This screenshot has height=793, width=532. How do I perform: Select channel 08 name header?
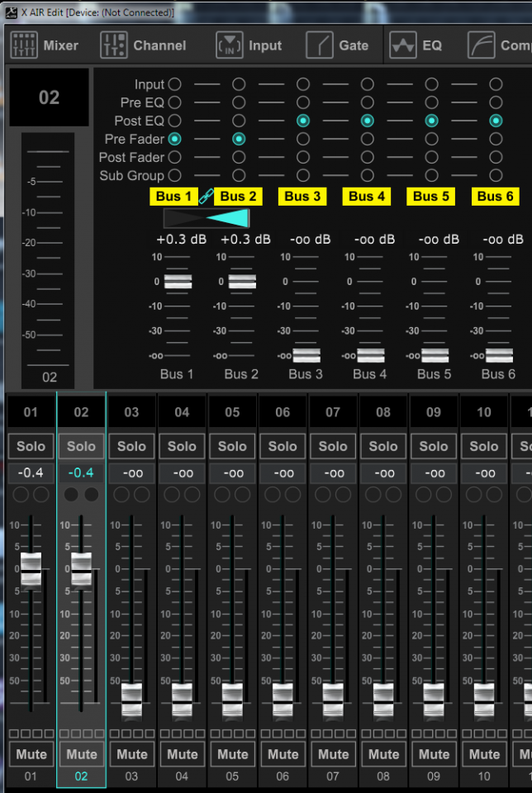[x=383, y=412]
